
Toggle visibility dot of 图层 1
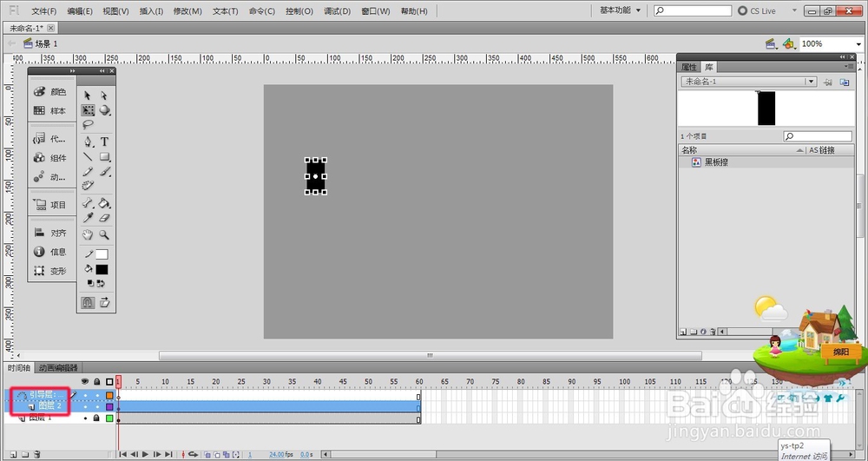pyautogui.click(x=85, y=418)
